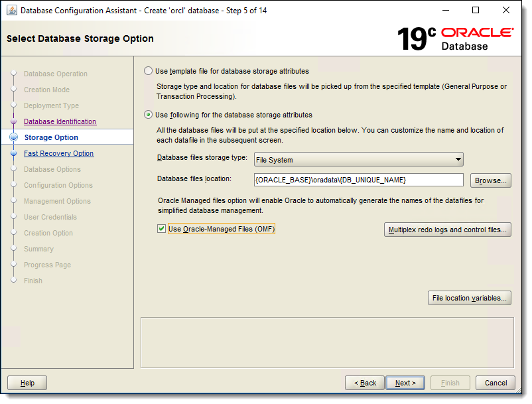Click the 'Progress Page' step label
This screenshot has width=532, height=404.
pyautogui.click(x=47, y=265)
